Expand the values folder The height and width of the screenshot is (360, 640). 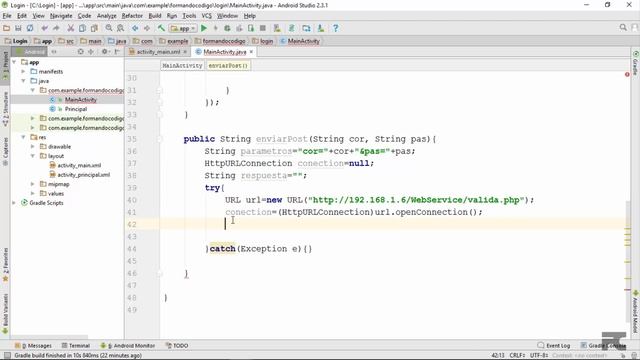[33, 193]
